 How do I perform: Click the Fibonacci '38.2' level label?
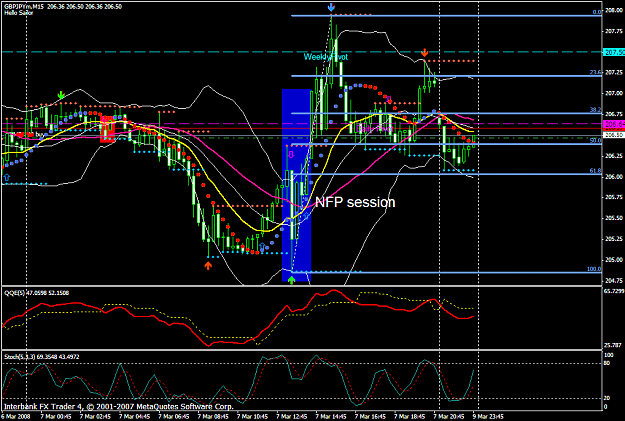click(596, 110)
